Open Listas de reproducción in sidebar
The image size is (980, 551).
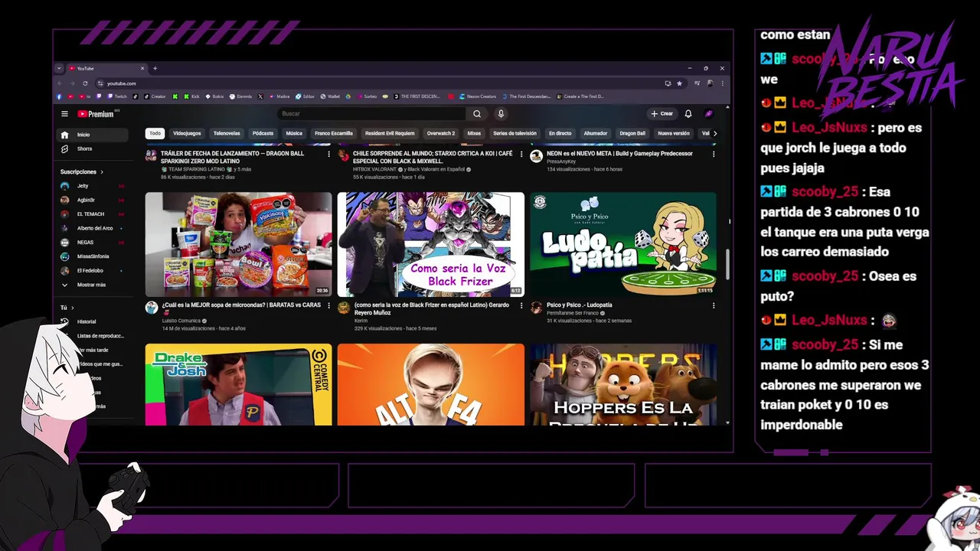point(100,336)
